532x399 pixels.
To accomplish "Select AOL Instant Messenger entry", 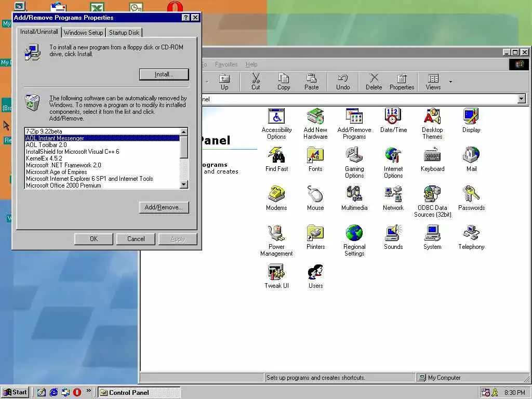I will (x=102, y=138).
